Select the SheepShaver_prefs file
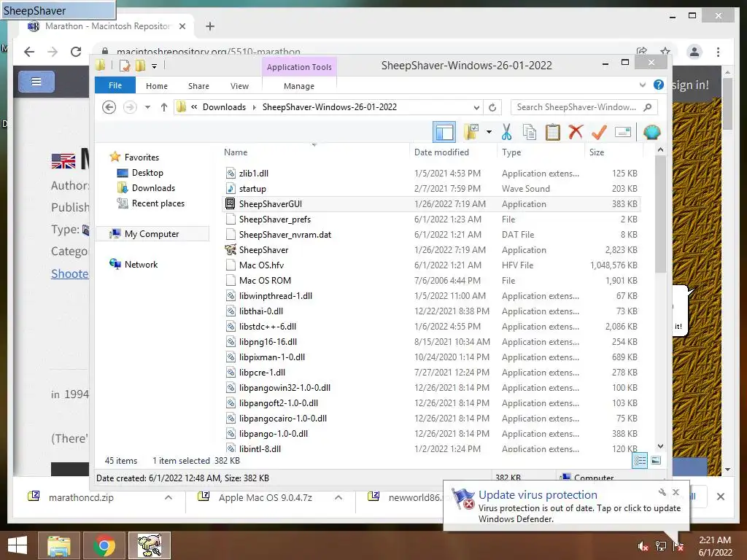The image size is (747, 560). [432, 219]
